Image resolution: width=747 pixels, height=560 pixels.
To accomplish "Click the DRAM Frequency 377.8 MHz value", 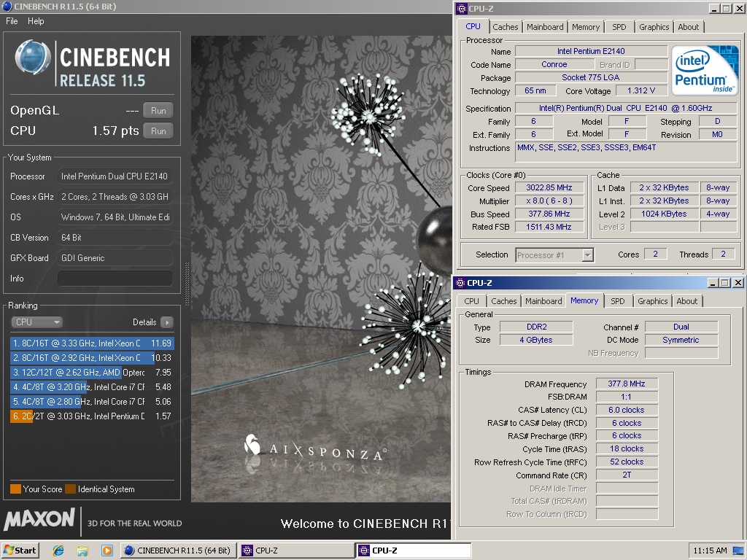I will click(x=627, y=384).
